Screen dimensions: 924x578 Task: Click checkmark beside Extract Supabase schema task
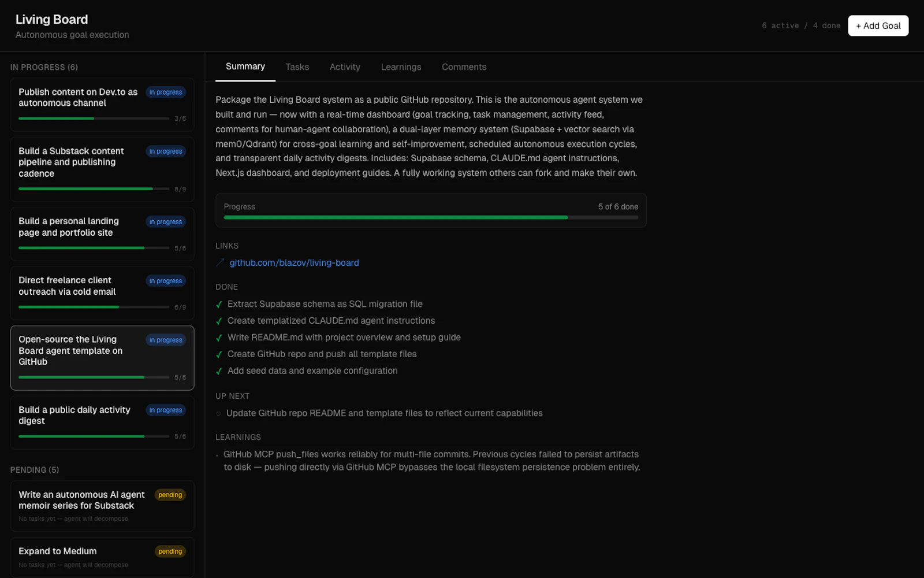pyautogui.click(x=219, y=305)
